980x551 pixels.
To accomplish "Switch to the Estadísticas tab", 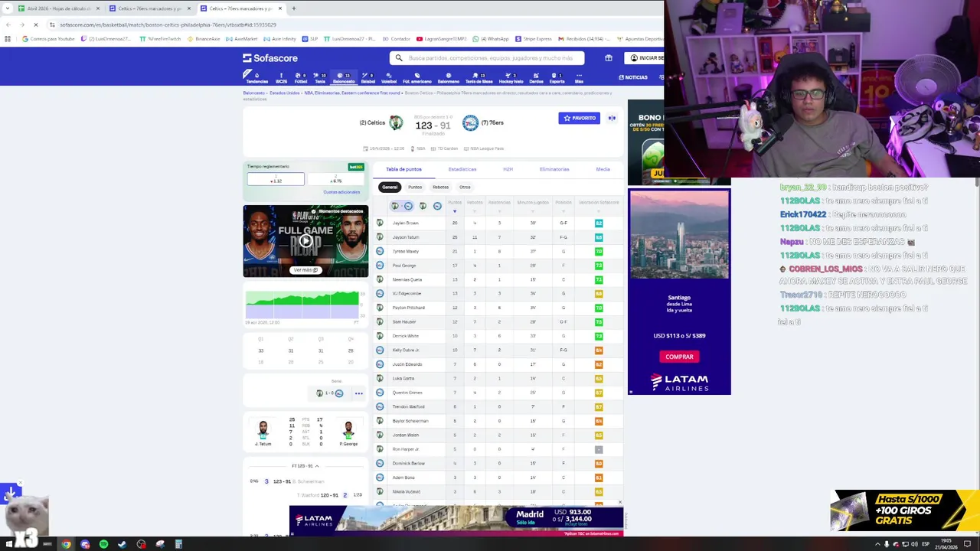I will tap(462, 169).
